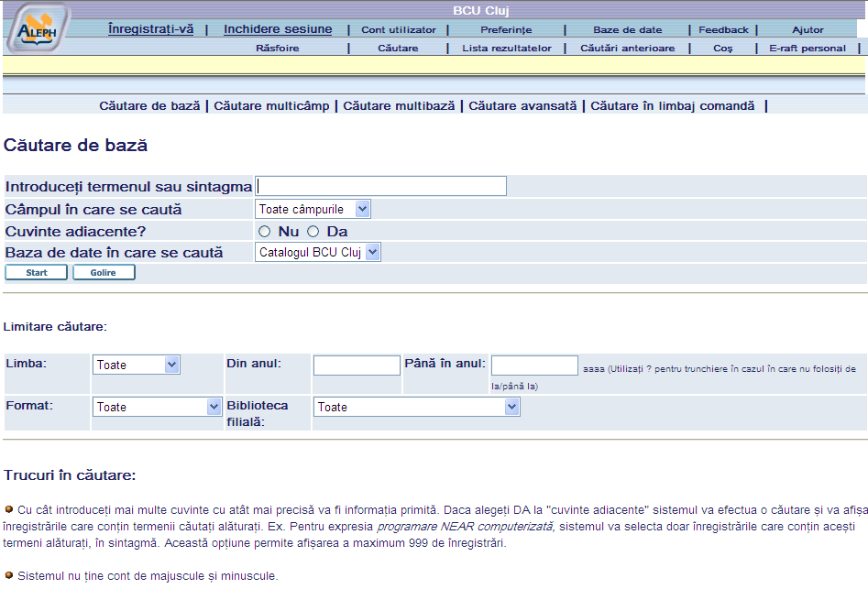The width and height of the screenshot is (868, 589).
Task: Go to Baze de date
Action: coord(628,30)
